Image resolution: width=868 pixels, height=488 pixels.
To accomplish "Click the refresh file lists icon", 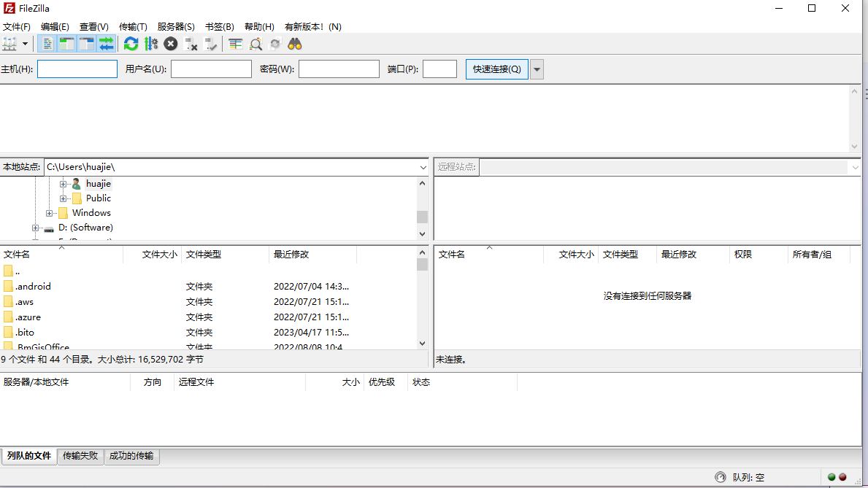I will click(131, 44).
